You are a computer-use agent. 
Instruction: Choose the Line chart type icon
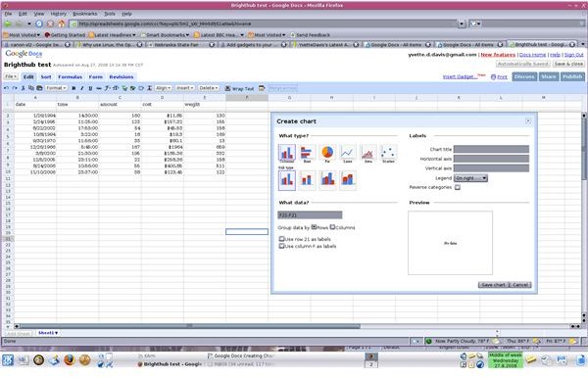coord(347,153)
